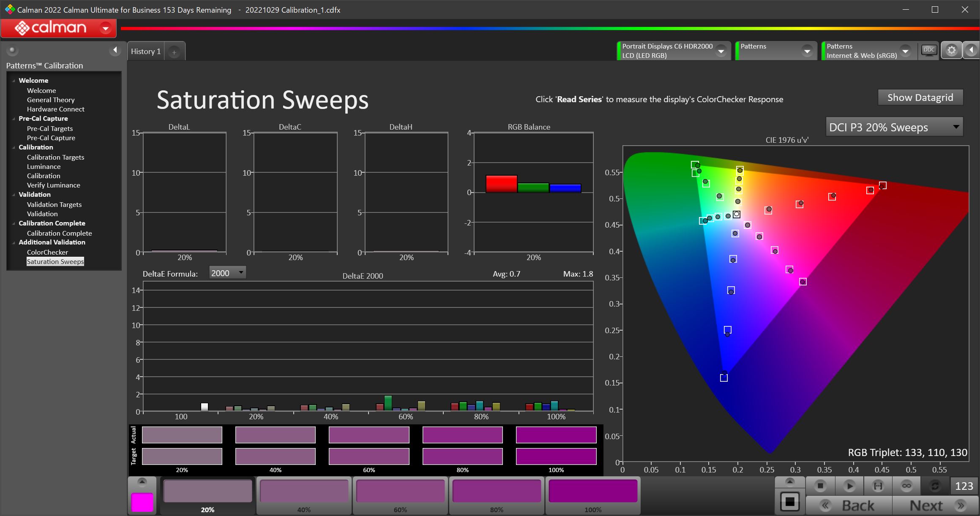Select the 100% magenta saturation patch
The image size is (980, 516).
click(593, 495)
